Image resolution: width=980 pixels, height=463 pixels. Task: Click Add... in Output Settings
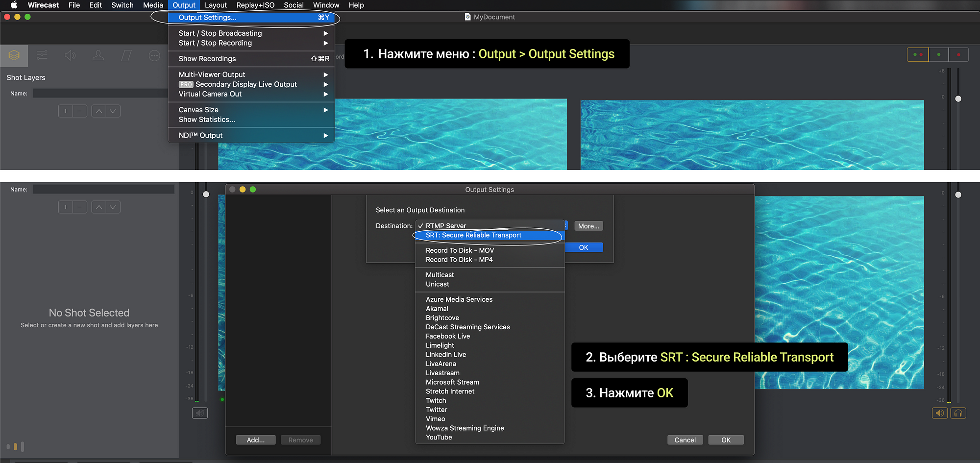coord(256,440)
